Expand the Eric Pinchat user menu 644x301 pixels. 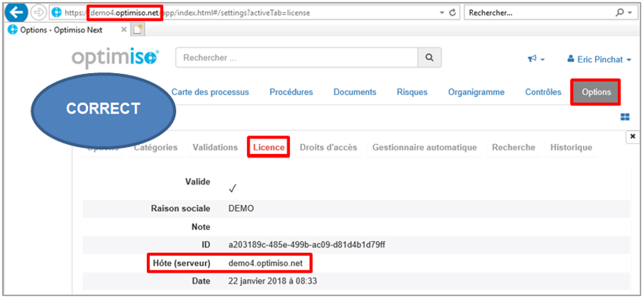point(599,60)
